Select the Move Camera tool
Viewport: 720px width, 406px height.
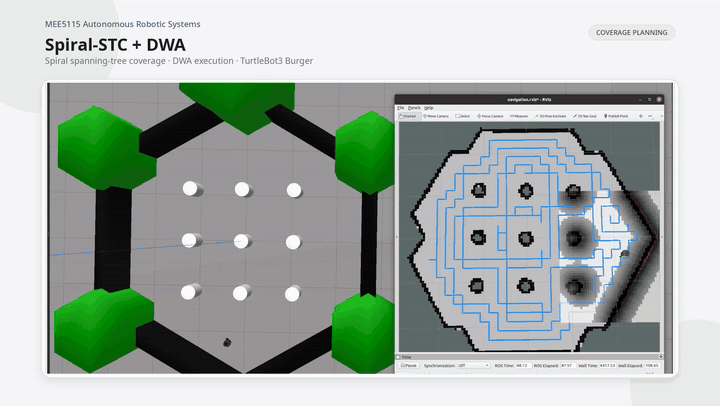point(436,116)
